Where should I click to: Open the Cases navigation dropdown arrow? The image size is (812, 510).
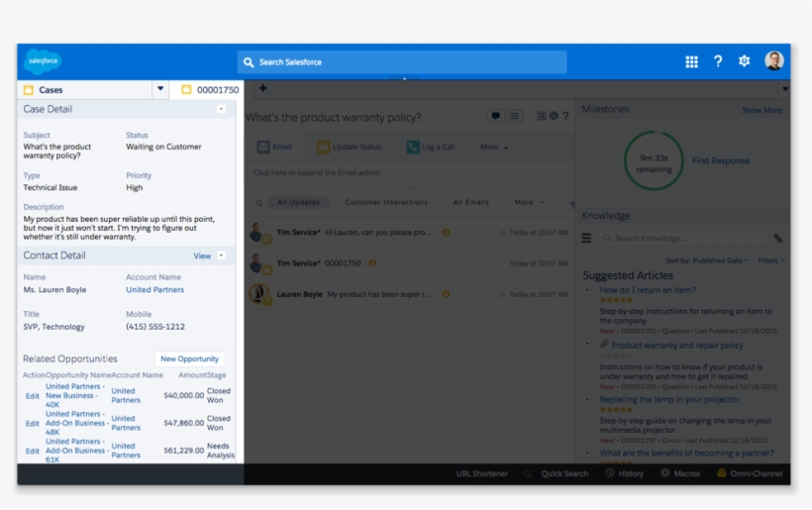click(160, 89)
